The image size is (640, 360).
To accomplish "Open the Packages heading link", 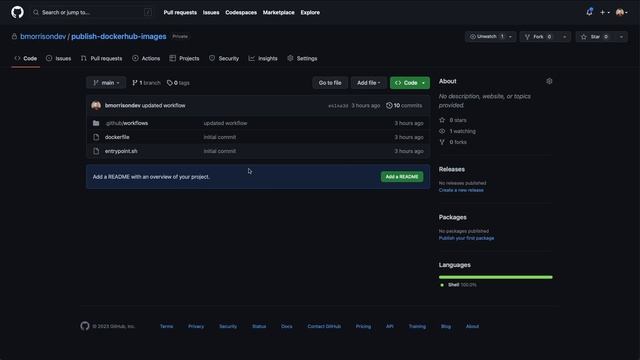I will (x=453, y=217).
